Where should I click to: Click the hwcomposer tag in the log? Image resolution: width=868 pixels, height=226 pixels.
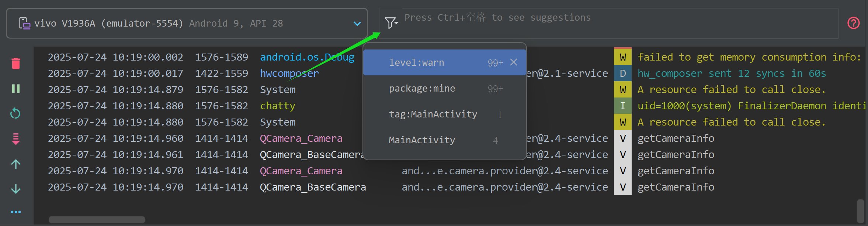pyautogui.click(x=289, y=73)
